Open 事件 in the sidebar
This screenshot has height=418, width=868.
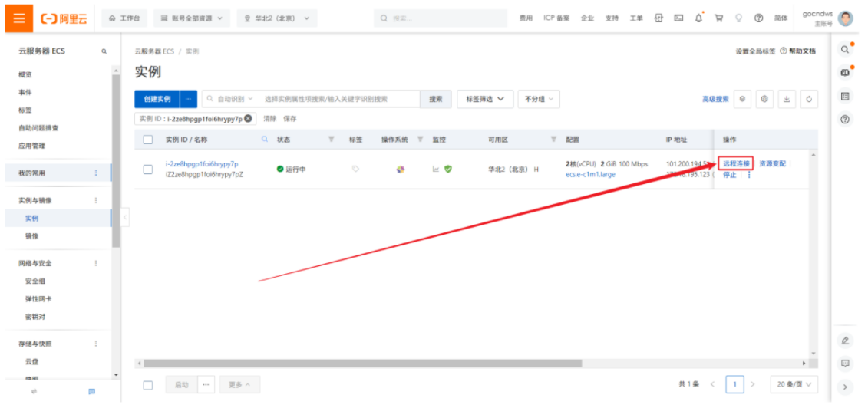pos(25,92)
